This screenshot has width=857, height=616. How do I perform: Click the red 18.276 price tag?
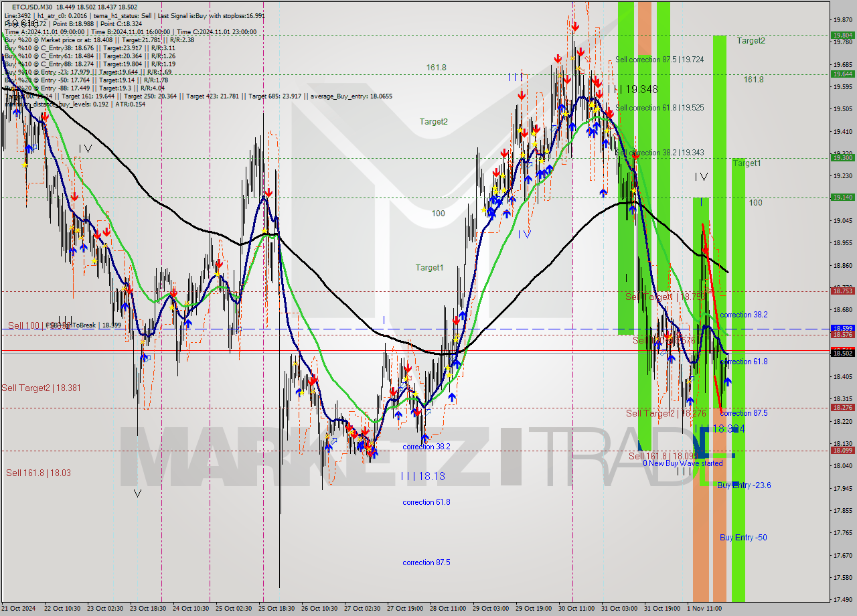(842, 408)
